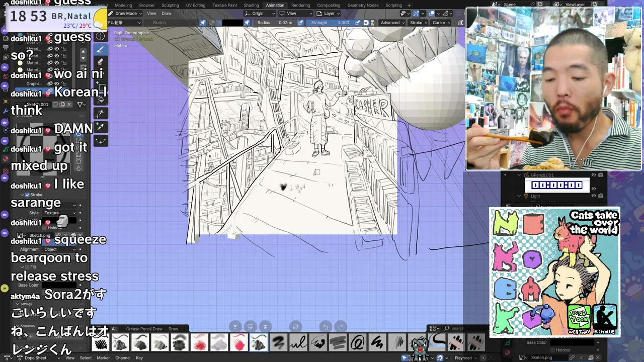Select the first black scribble brush thumbnail
This screenshot has width=644, height=362.
(101, 343)
